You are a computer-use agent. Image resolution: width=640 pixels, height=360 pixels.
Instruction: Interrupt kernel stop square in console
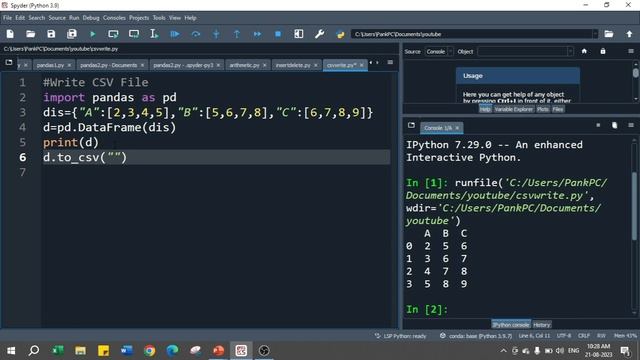point(598,125)
